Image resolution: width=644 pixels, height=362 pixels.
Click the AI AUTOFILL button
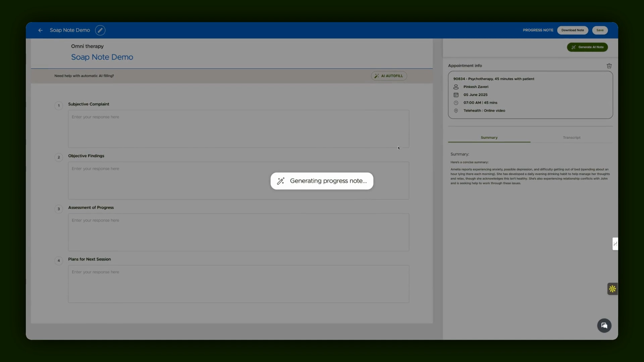389,76
